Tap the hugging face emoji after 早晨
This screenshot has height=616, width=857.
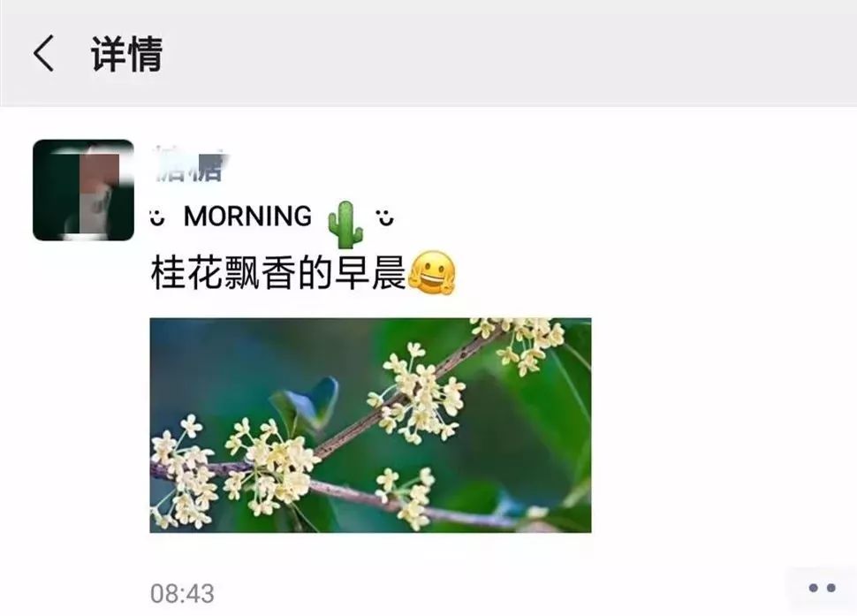coord(432,272)
